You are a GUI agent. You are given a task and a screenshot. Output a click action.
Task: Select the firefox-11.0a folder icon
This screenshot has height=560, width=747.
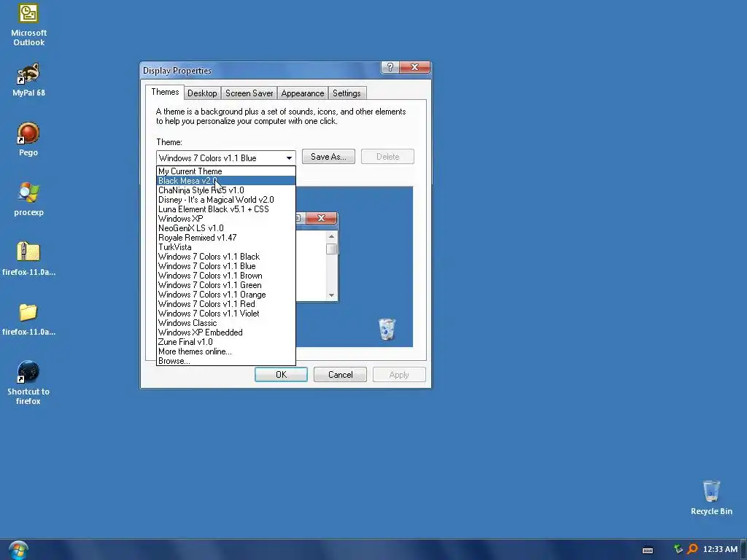(28, 319)
